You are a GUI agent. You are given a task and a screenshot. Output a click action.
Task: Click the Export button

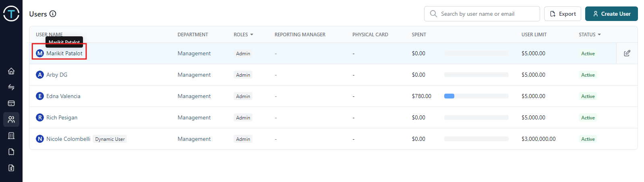point(562,14)
